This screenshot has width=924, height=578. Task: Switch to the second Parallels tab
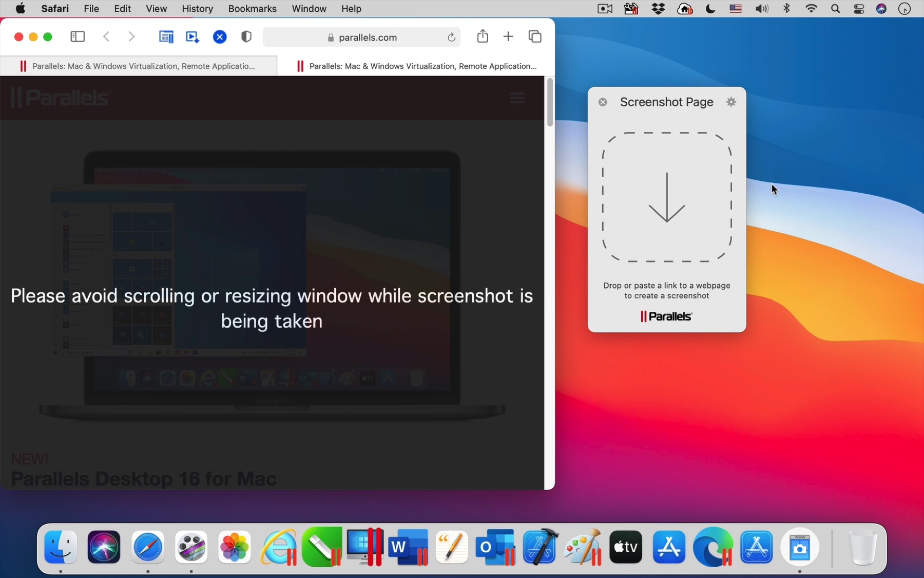coord(417,66)
